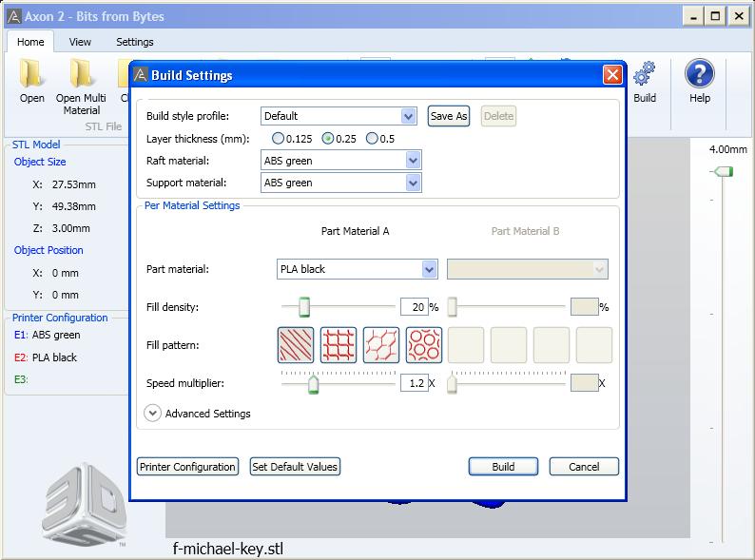Click the Save As button
The image size is (755, 560).
pyautogui.click(x=448, y=116)
